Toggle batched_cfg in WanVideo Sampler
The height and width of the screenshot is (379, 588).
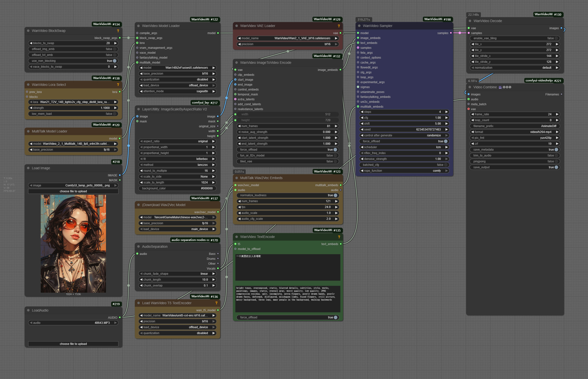[404, 165]
